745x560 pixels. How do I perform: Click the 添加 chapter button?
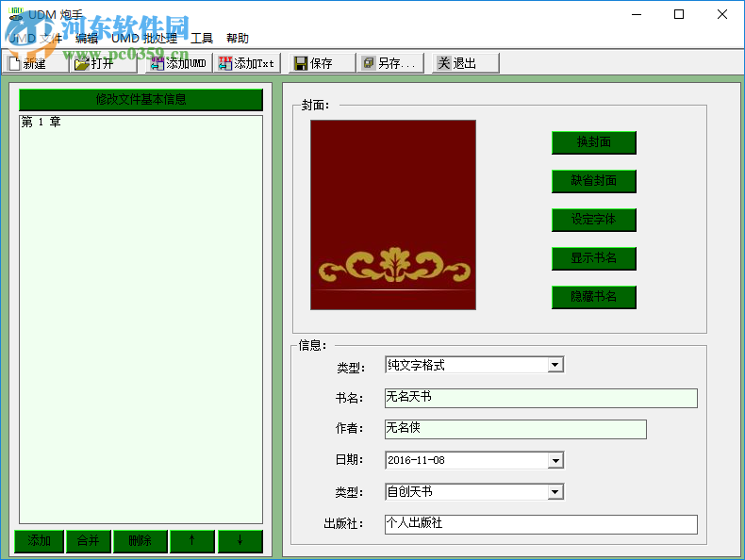[39, 541]
